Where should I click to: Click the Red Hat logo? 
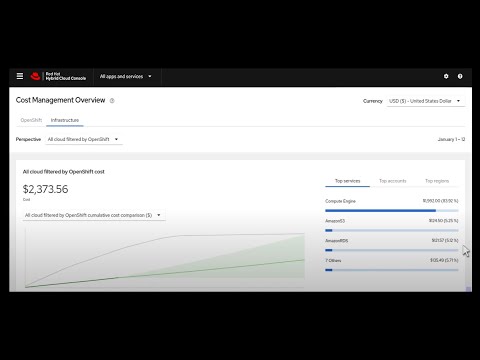[x=35, y=76]
